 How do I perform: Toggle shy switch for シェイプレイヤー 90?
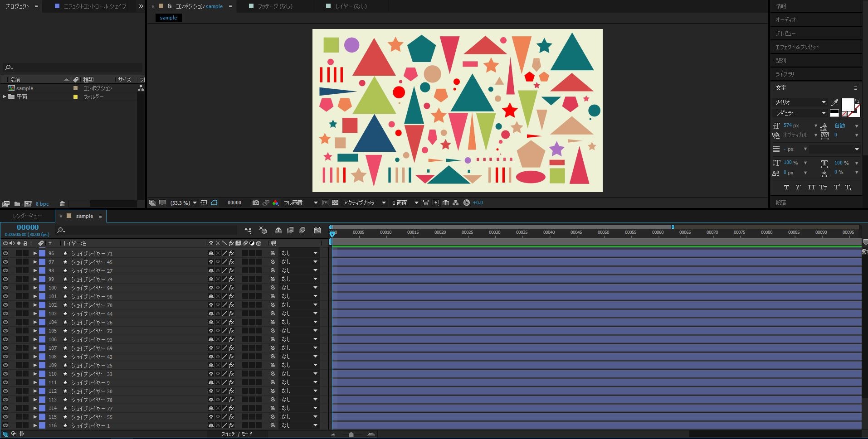coord(211,296)
